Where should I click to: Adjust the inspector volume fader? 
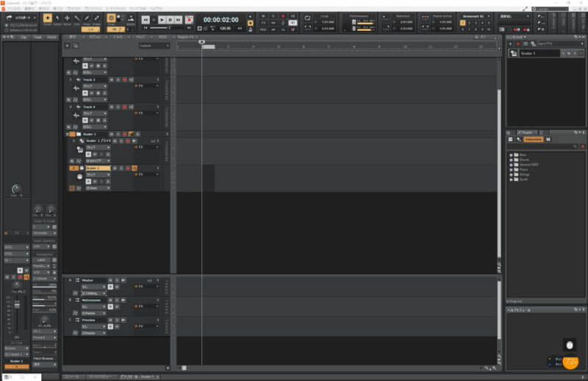17,305
